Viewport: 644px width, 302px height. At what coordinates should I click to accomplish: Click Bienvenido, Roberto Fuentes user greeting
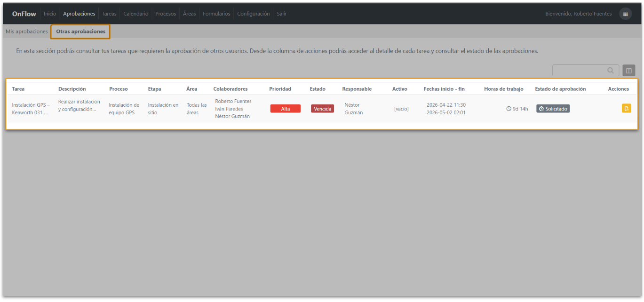coord(579,14)
